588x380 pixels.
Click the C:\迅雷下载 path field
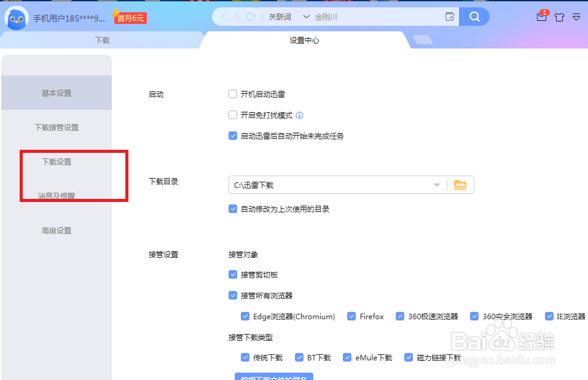tap(351, 185)
